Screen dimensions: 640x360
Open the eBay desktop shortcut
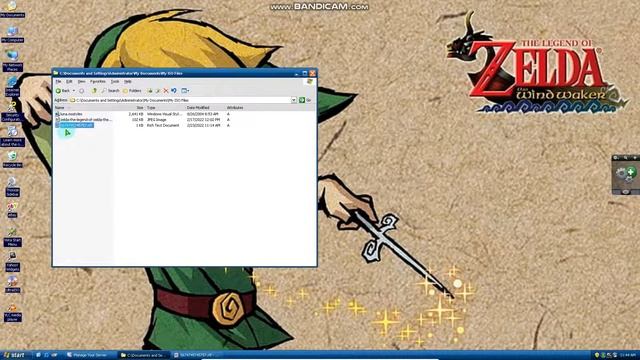pos(12,210)
